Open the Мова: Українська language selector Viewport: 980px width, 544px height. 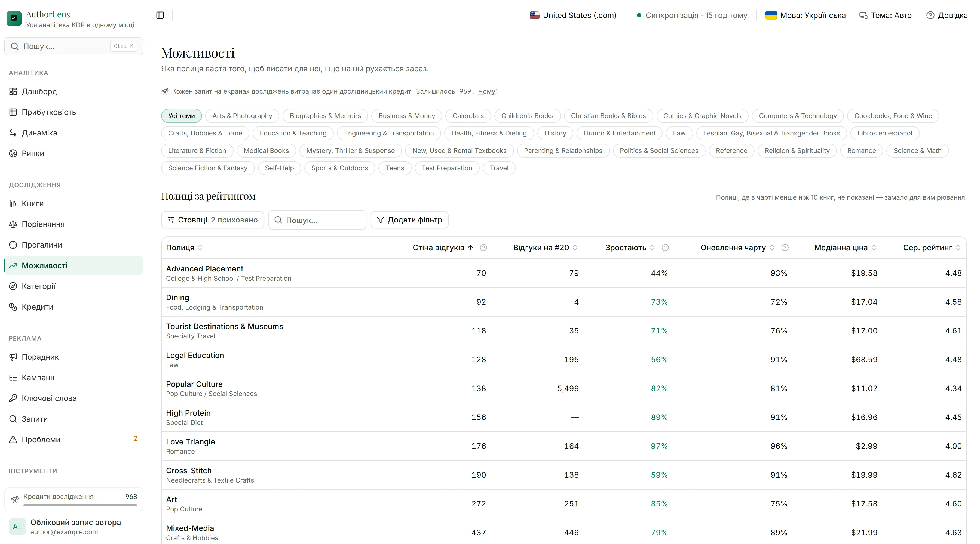pos(806,15)
